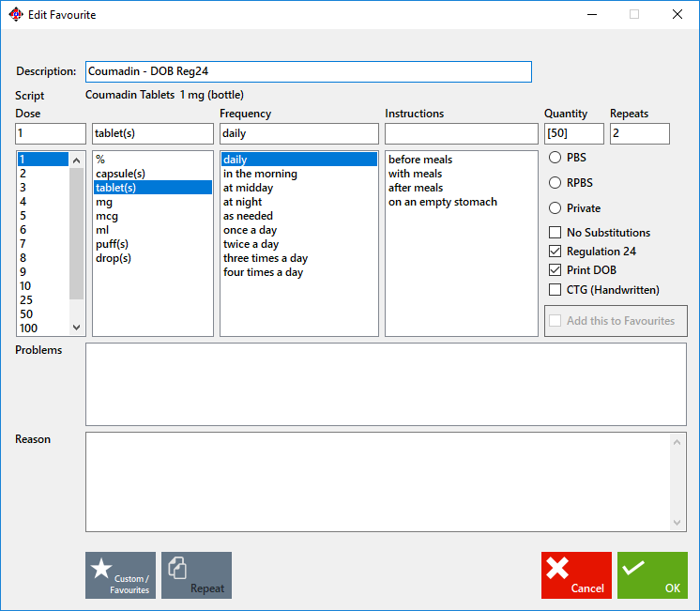Select 'at night' frequency

click(x=299, y=202)
